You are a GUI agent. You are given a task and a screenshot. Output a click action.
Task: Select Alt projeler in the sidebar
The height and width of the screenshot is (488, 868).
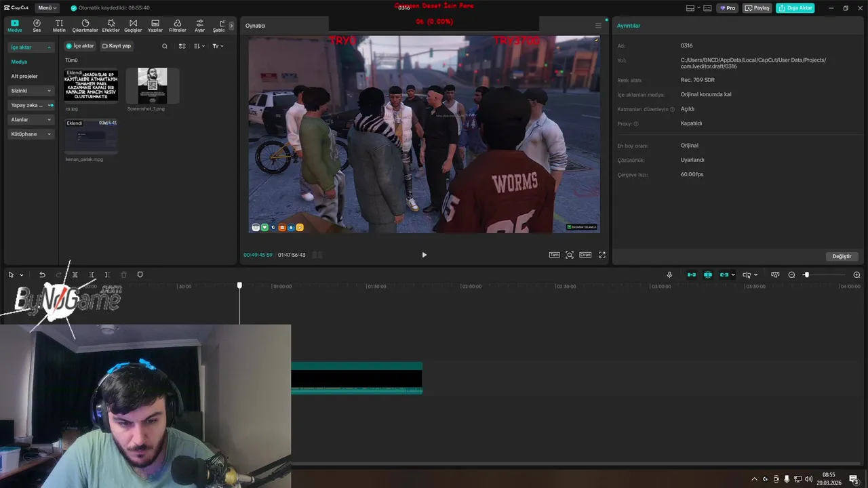(x=24, y=76)
